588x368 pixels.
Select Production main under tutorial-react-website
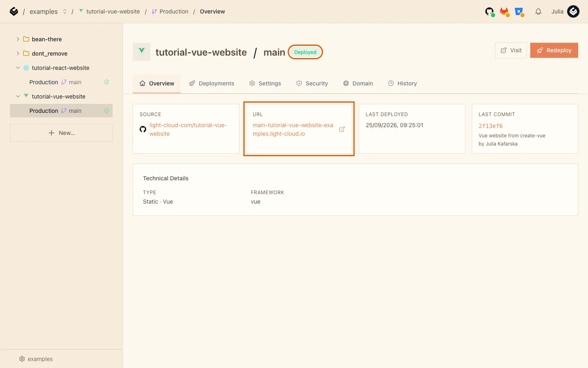click(61, 82)
